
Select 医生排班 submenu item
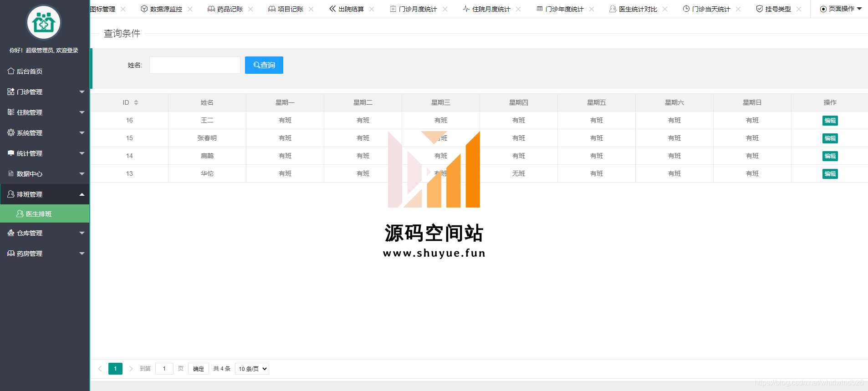click(45, 213)
